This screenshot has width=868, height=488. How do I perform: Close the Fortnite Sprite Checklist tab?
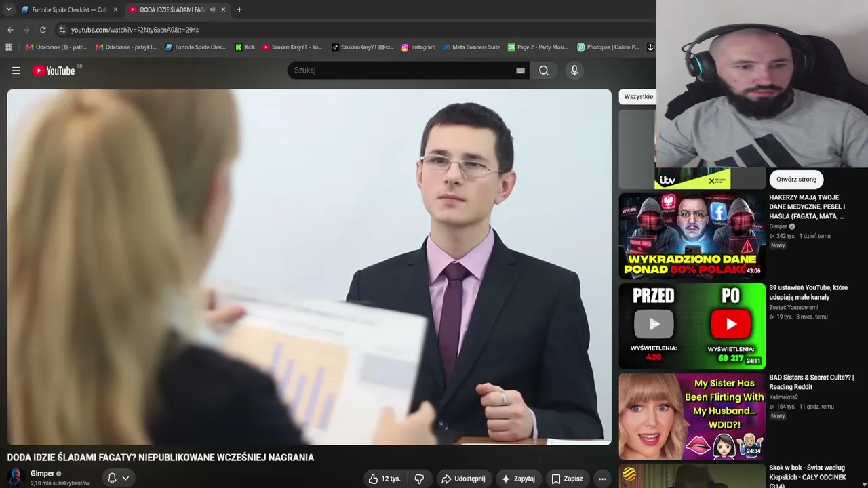coord(115,9)
